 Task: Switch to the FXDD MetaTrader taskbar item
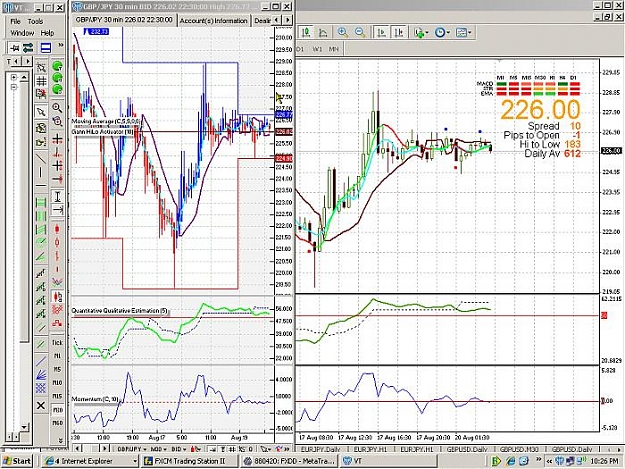(x=289, y=461)
